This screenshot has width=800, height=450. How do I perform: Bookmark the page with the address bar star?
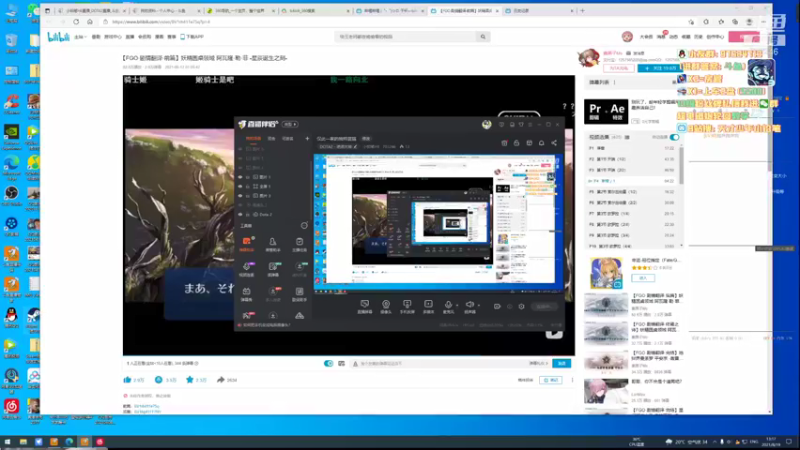691,22
